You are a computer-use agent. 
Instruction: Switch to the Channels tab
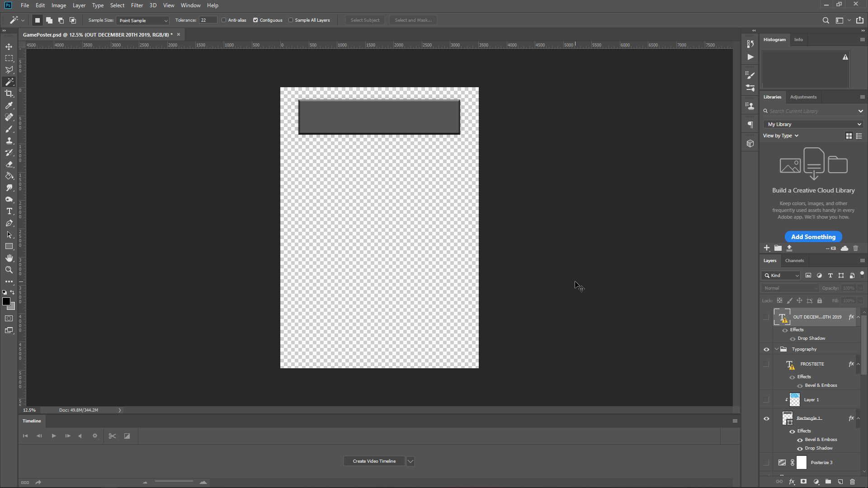click(794, 261)
